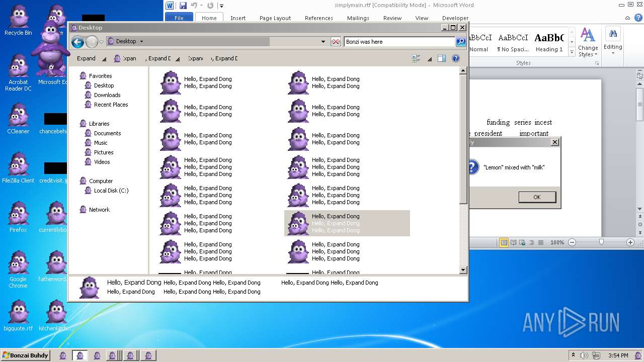Show hidden tray icons arrow
This screenshot has width=644, height=362.
click(573, 355)
